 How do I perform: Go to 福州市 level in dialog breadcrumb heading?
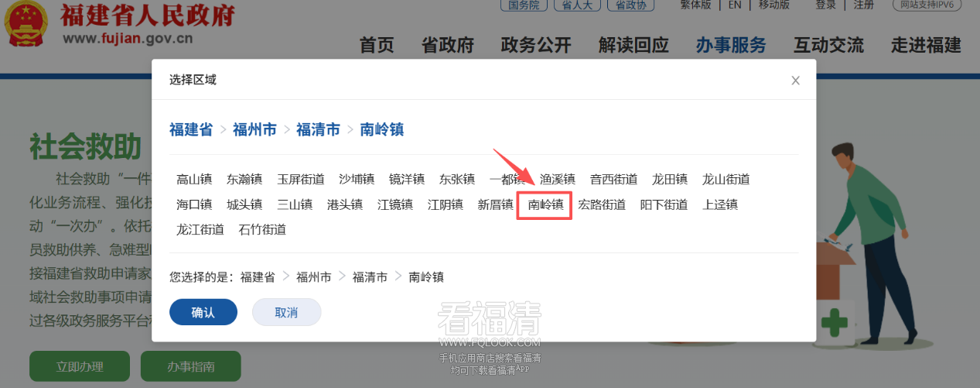pos(254,129)
